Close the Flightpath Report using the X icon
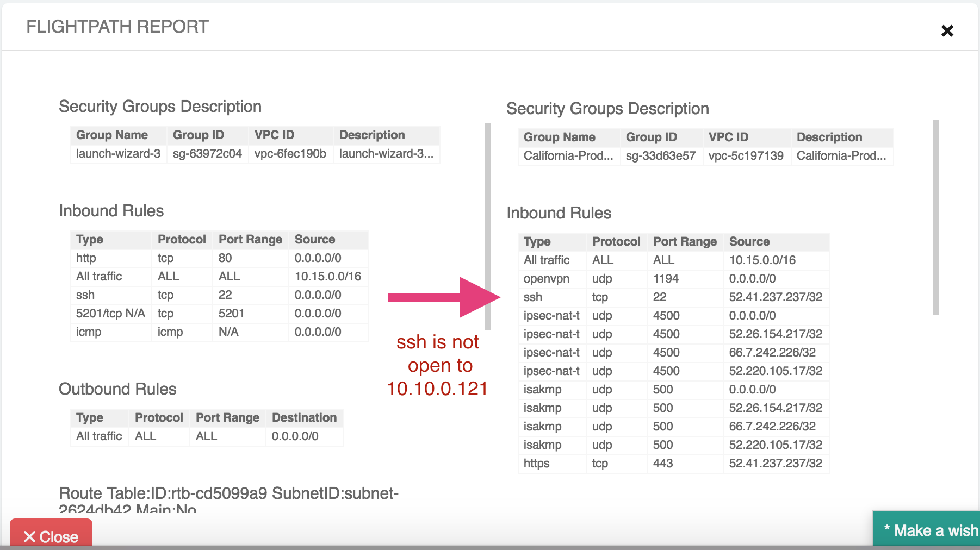Image resolution: width=980 pixels, height=550 pixels. tap(948, 31)
